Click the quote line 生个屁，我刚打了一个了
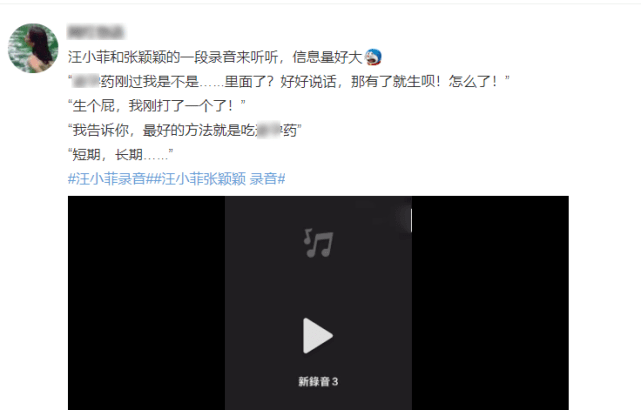This screenshot has height=410, width=641. (x=157, y=106)
